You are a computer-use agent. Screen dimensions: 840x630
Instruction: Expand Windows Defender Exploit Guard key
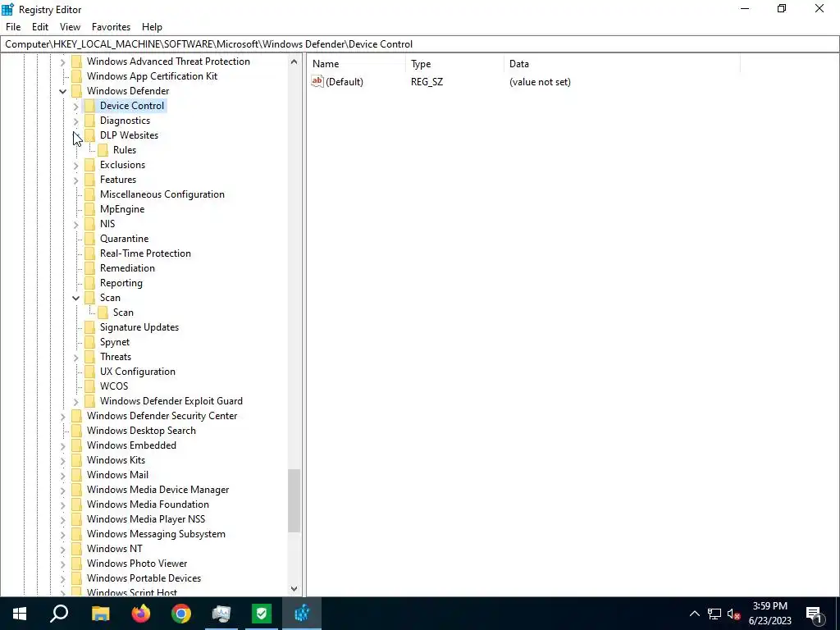[x=75, y=401]
